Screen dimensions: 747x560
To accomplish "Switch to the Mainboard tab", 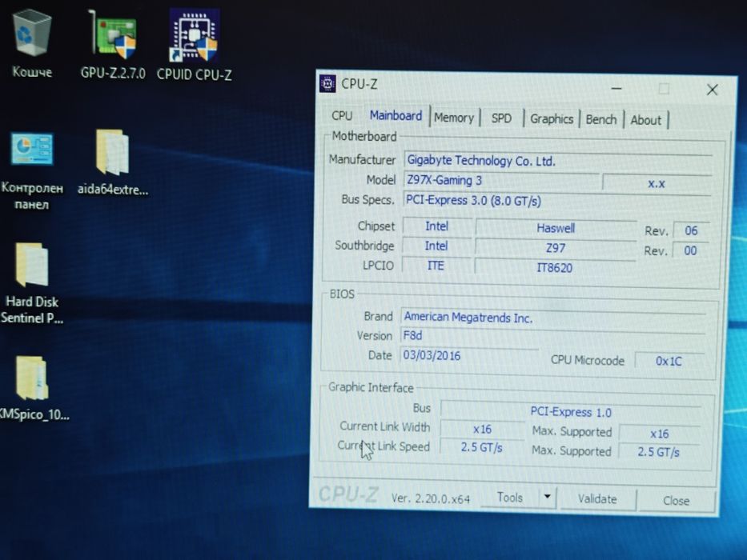I will pyautogui.click(x=396, y=116).
